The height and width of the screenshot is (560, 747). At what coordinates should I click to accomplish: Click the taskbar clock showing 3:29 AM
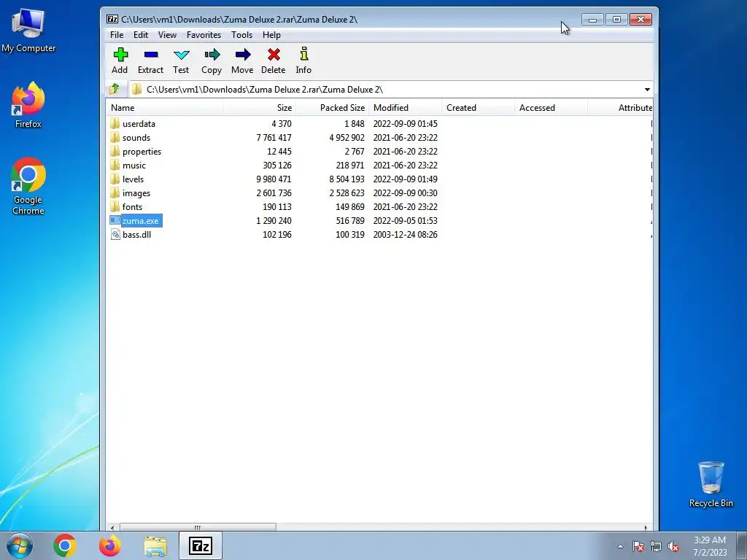coord(710,546)
